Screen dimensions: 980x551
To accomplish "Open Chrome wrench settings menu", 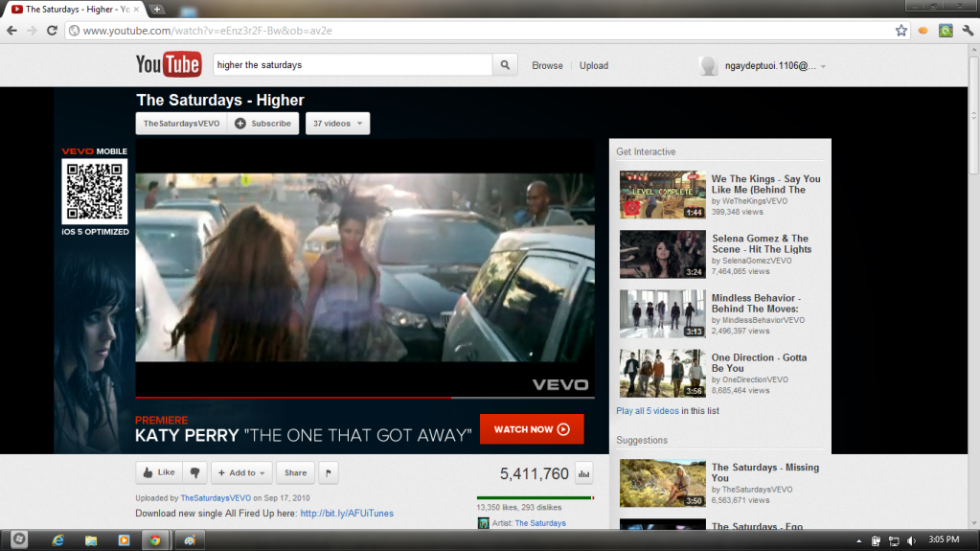I will point(968,30).
